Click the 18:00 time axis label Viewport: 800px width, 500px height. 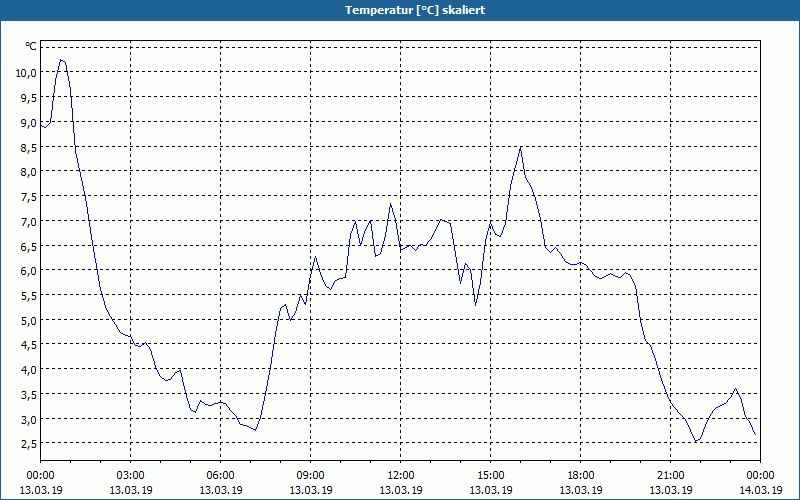pos(581,476)
